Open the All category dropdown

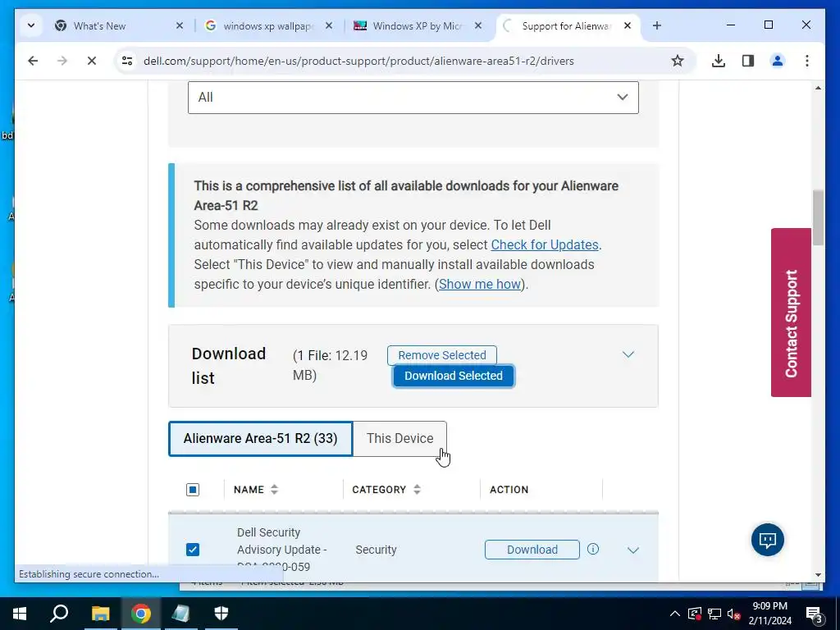tap(413, 98)
